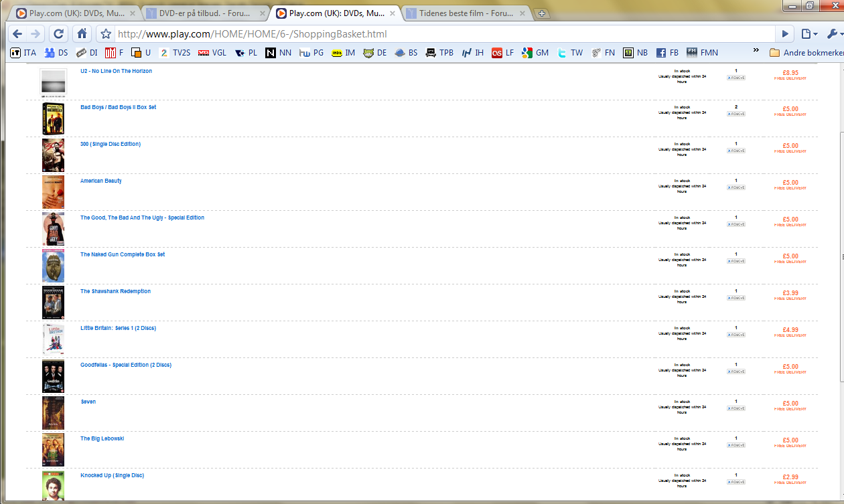Image resolution: width=844 pixels, height=504 pixels.
Task: Remove U2 album from basket
Action: point(736,78)
